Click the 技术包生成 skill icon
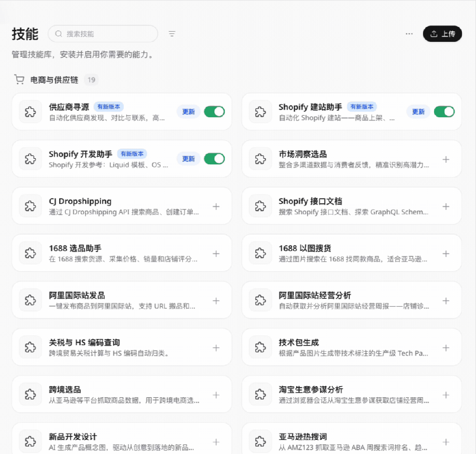The image size is (476, 454). tap(260, 347)
